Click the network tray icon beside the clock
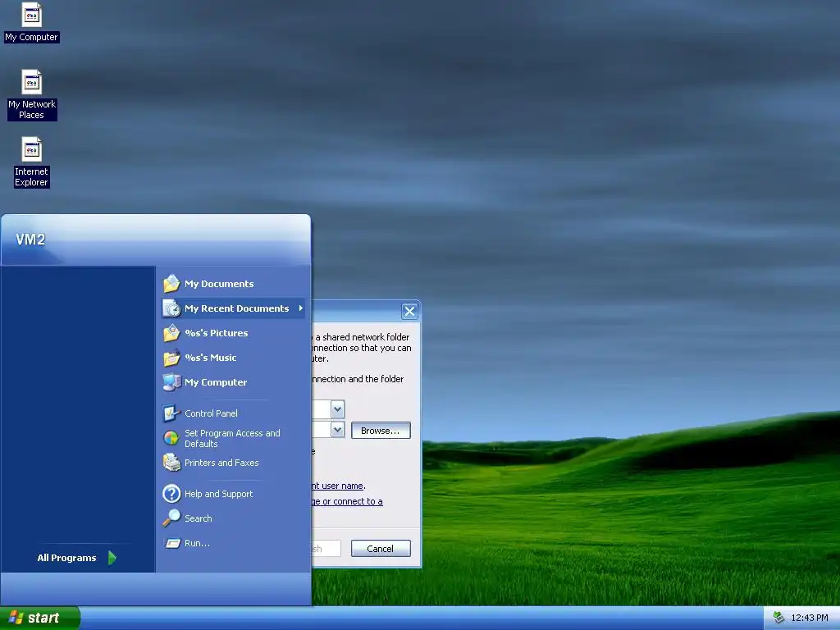Screen dimensions: 840x630 click(778, 618)
